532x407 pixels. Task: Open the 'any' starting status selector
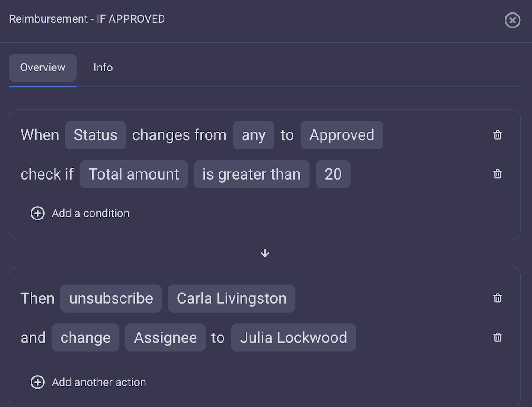point(254,135)
